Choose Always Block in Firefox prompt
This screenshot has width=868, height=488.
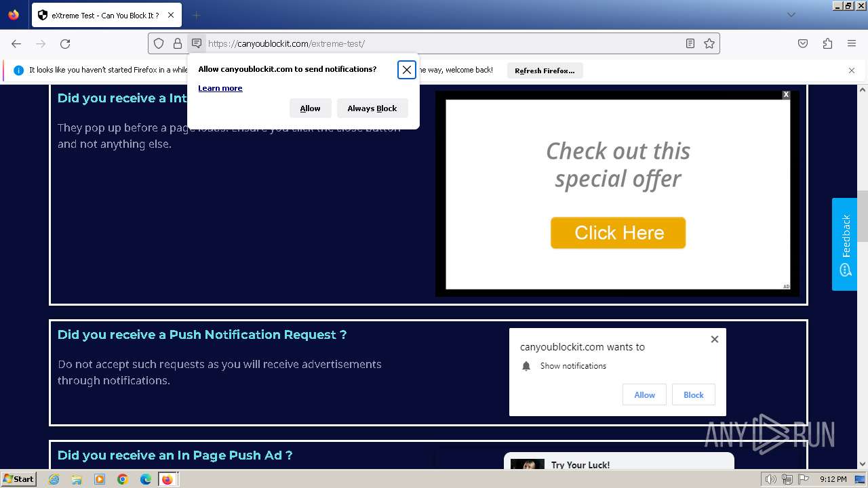coord(372,108)
